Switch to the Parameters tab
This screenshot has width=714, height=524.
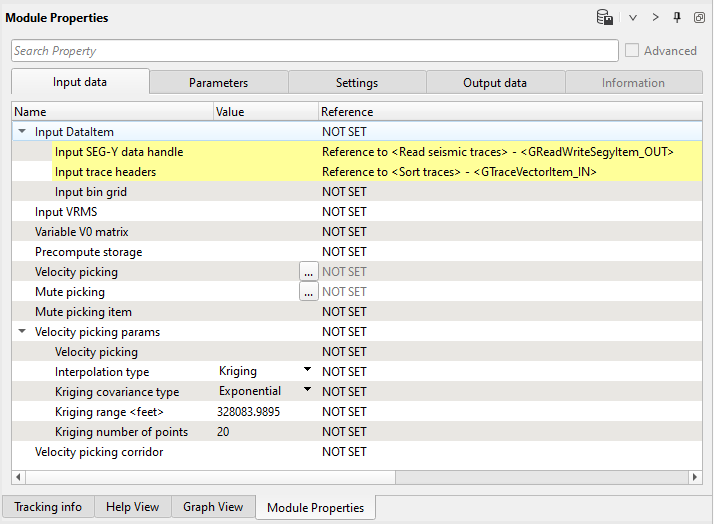pos(218,83)
